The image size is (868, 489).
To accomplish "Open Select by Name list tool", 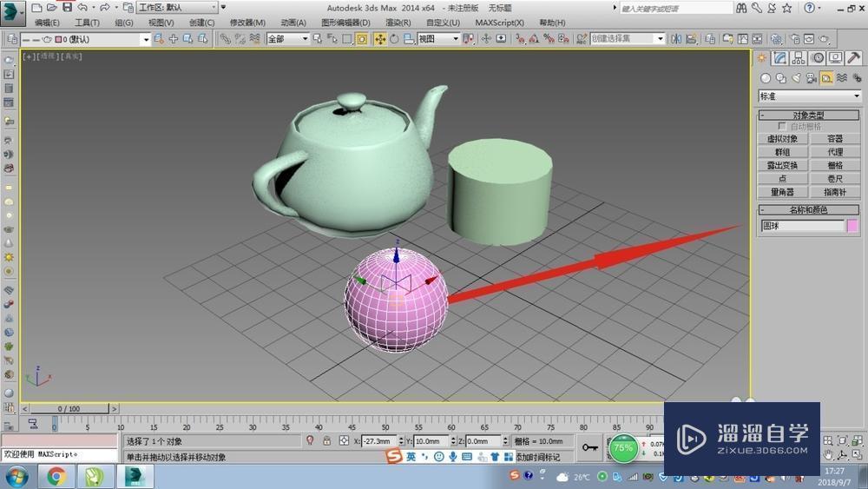I will click(x=332, y=39).
